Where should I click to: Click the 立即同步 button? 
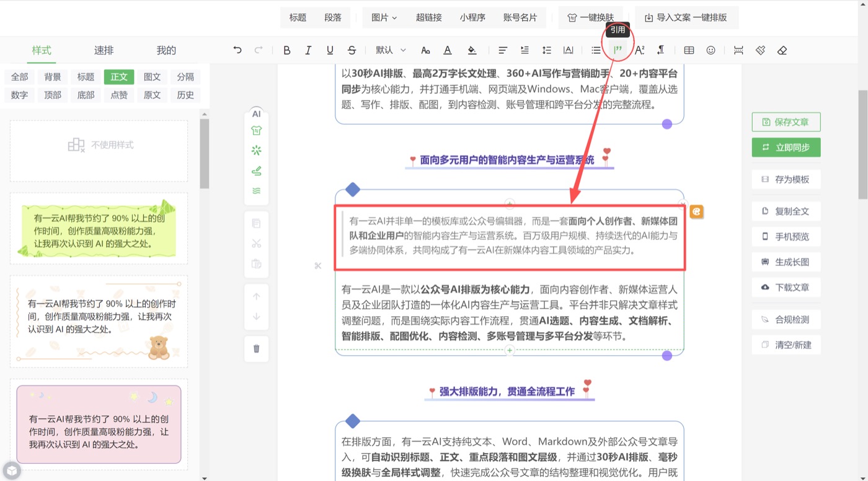786,147
